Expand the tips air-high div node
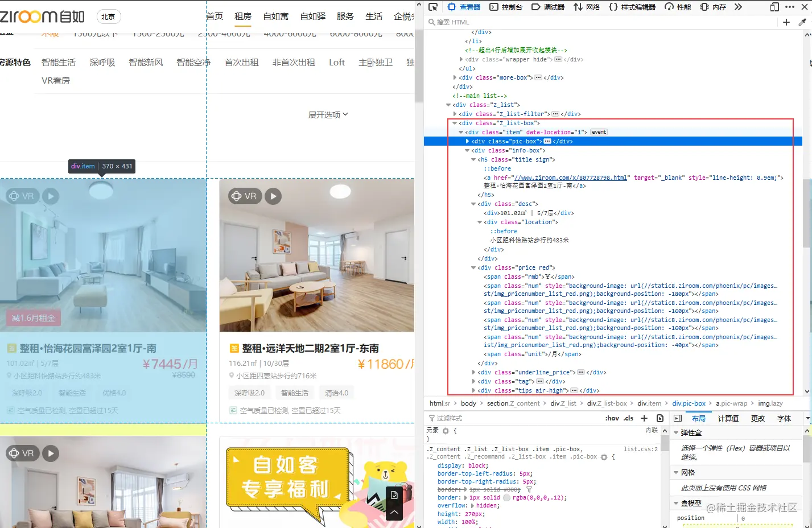Image resolution: width=812 pixels, height=528 pixels. (473, 390)
